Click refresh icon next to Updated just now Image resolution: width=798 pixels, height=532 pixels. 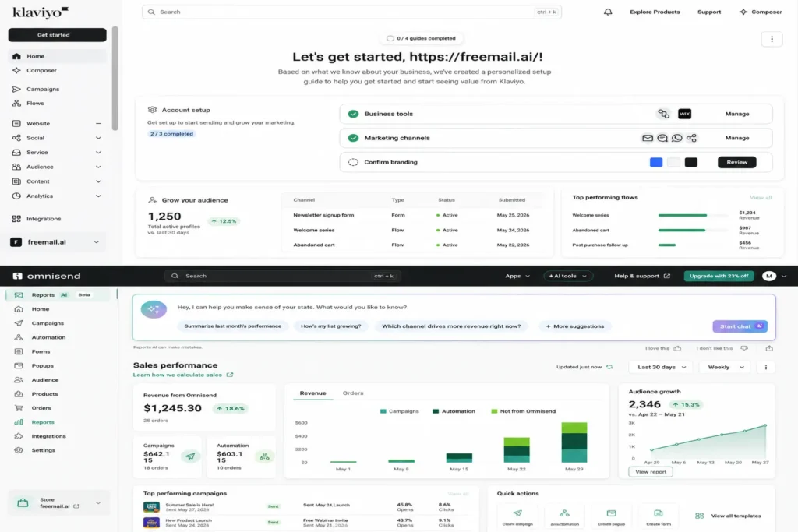609,367
